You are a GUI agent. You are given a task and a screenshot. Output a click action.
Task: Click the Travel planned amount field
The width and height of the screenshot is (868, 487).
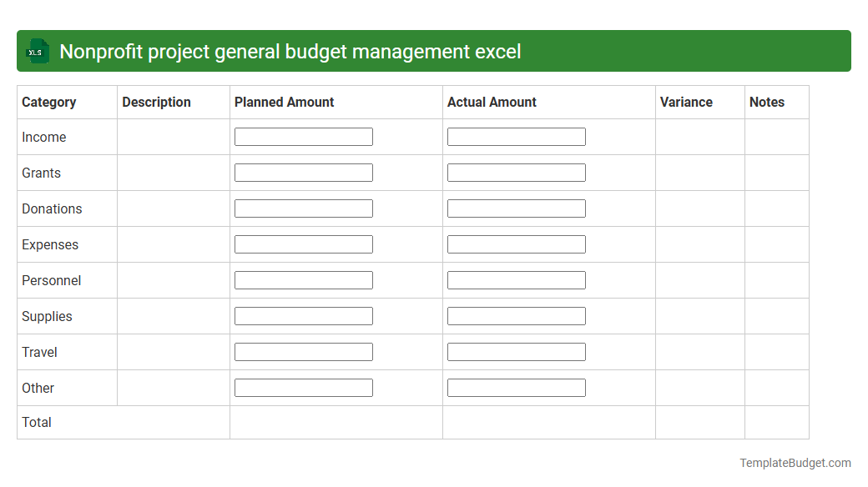(x=304, y=351)
